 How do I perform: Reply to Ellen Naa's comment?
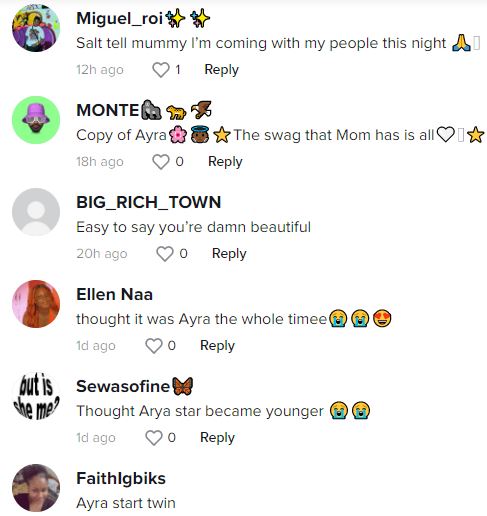coord(217,346)
